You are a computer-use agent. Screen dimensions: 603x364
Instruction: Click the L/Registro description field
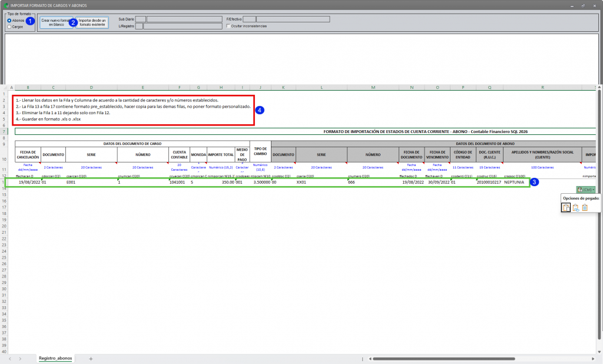183,26
